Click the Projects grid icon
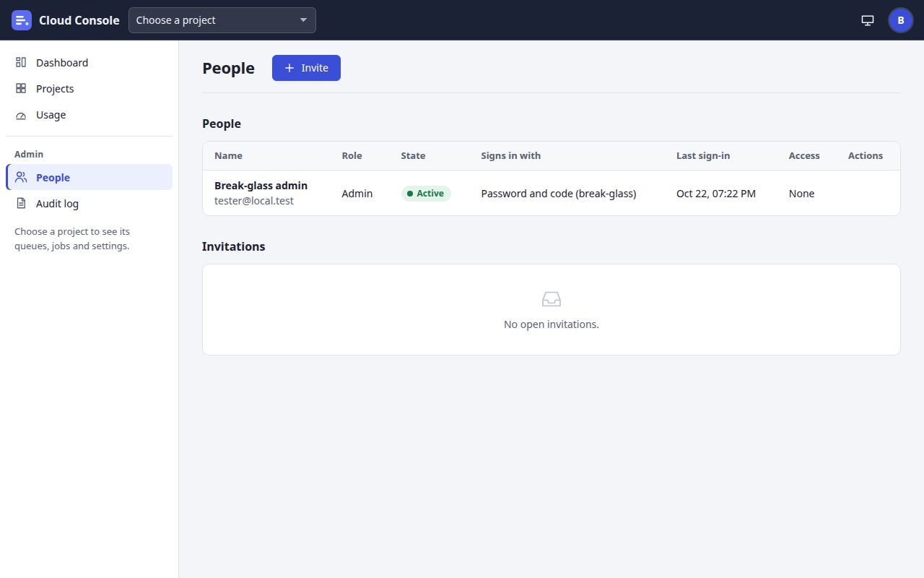Viewport: 924px width, 578px height. (x=21, y=89)
